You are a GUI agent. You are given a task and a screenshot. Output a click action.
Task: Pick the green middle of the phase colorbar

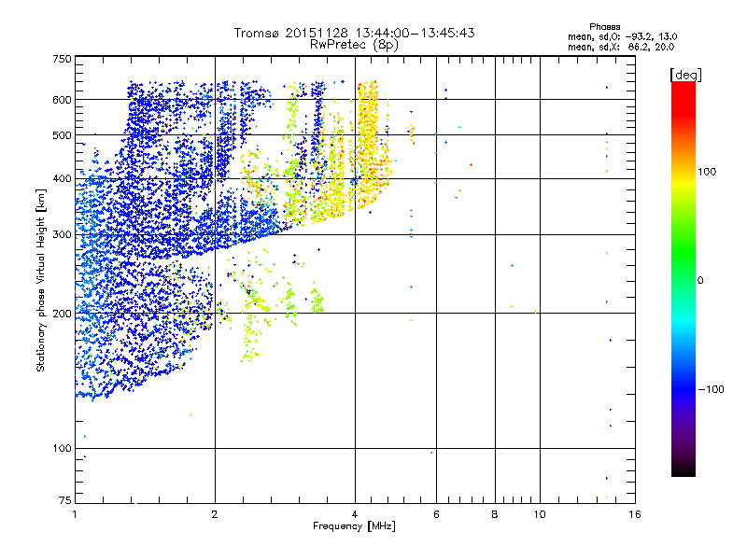point(684,252)
